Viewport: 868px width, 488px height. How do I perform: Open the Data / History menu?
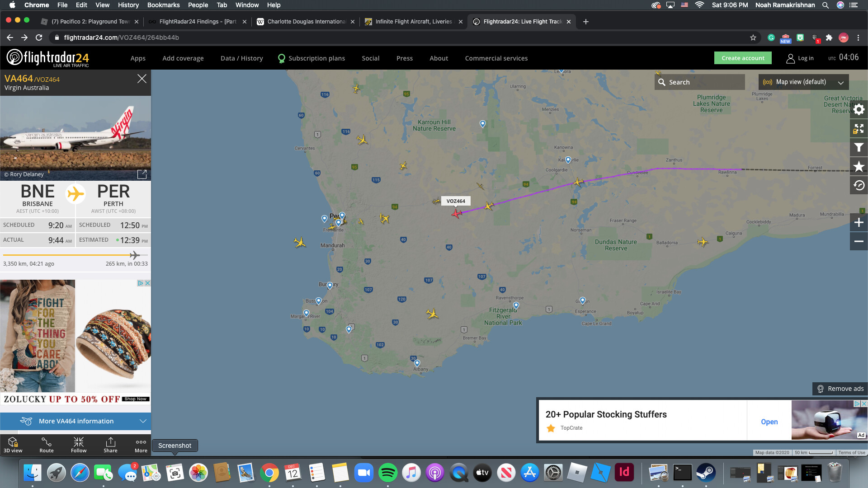point(241,58)
